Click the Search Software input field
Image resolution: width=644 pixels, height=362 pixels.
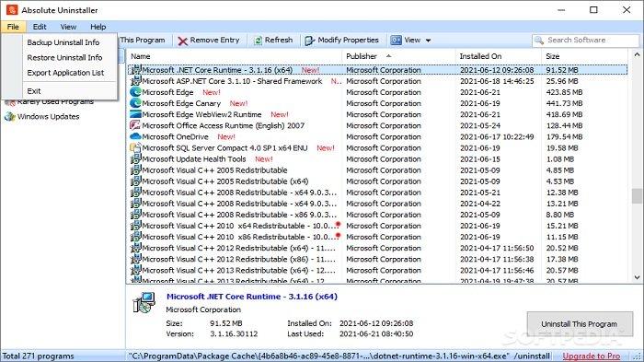point(586,41)
